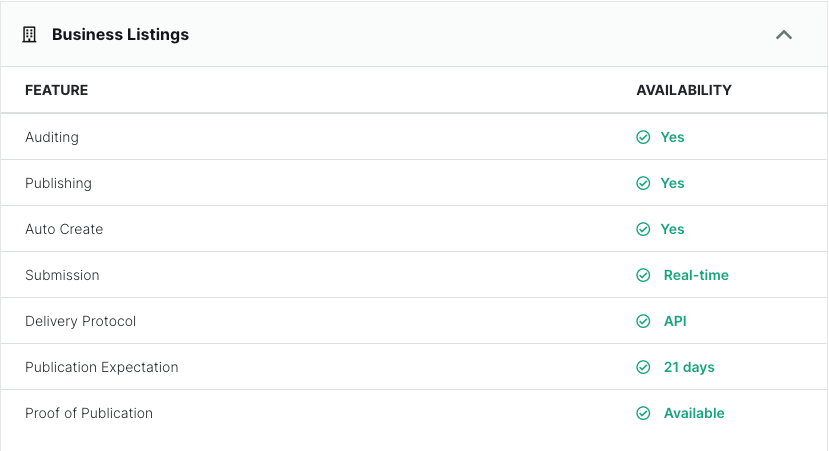Click the Real-time availability value
This screenshot has width=829, height=451.
(696, 275)
